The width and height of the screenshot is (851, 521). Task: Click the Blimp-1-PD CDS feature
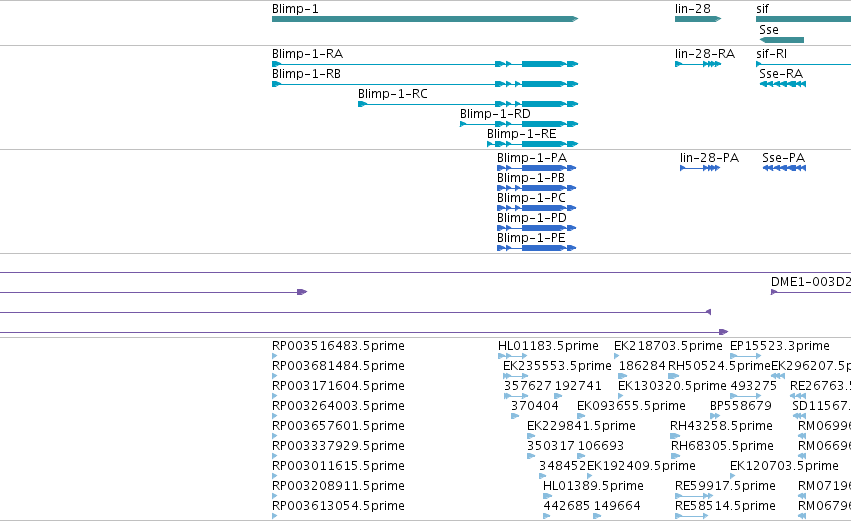pos(537,228)
